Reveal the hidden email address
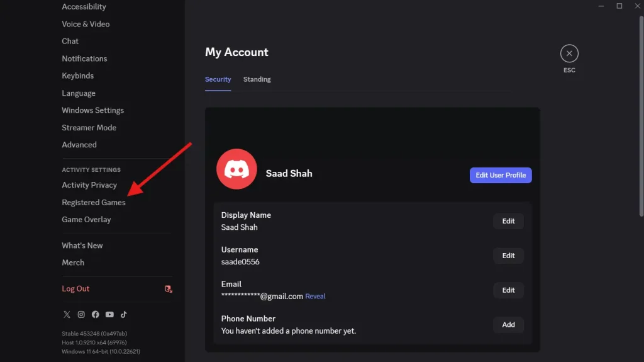Image resolution: width=644 pixels, height=362 pixels. coord(315,297)
